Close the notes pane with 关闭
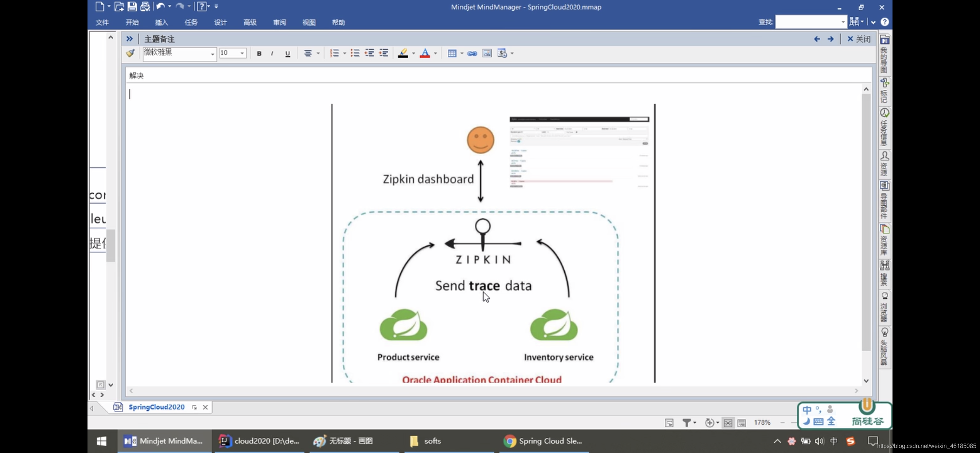Screen dimensions: 980x453 (859, 39)
